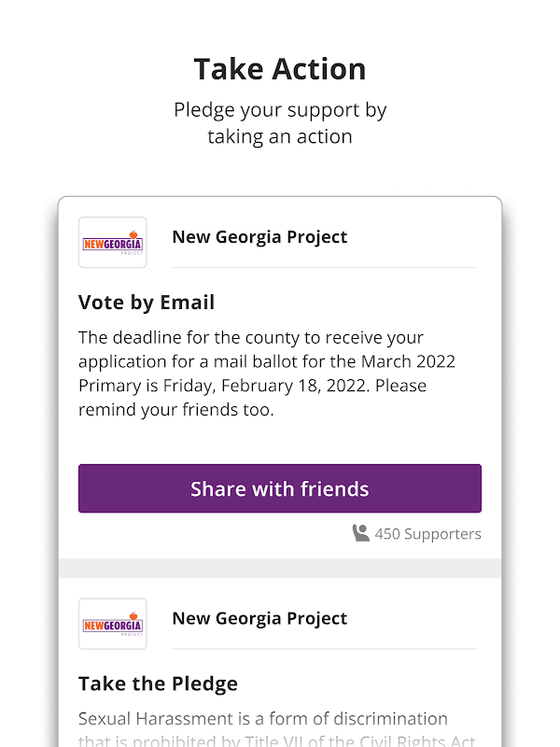Open New Georgia logo on Take the Pledge card
This screenshot has height=747, width=560.
click(112, 624)
